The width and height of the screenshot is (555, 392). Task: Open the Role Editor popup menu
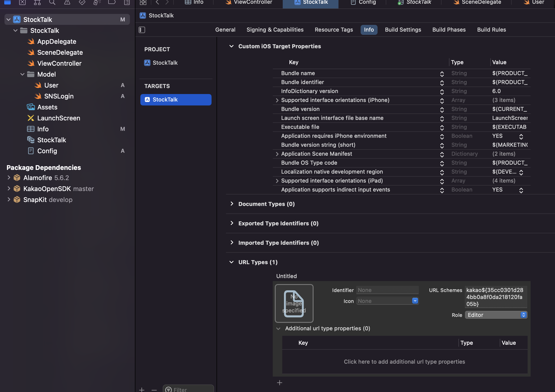(x=496, y=315)
